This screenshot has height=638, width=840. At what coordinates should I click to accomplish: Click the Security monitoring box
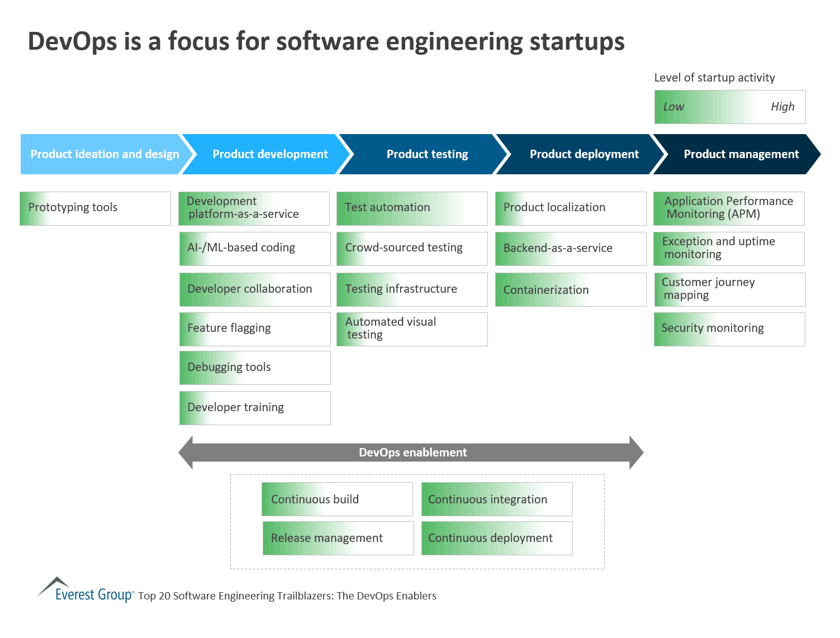(x=729, y=329)
